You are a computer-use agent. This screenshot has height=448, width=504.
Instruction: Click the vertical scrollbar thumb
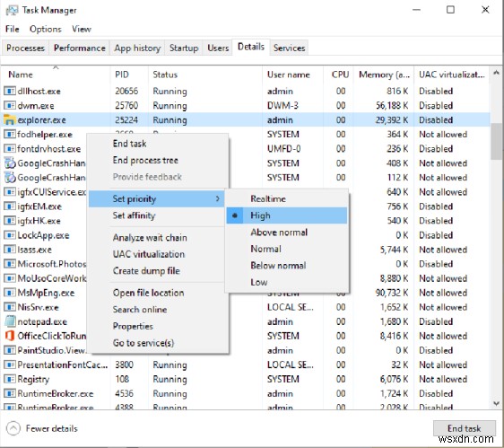[x=496, y=141]
